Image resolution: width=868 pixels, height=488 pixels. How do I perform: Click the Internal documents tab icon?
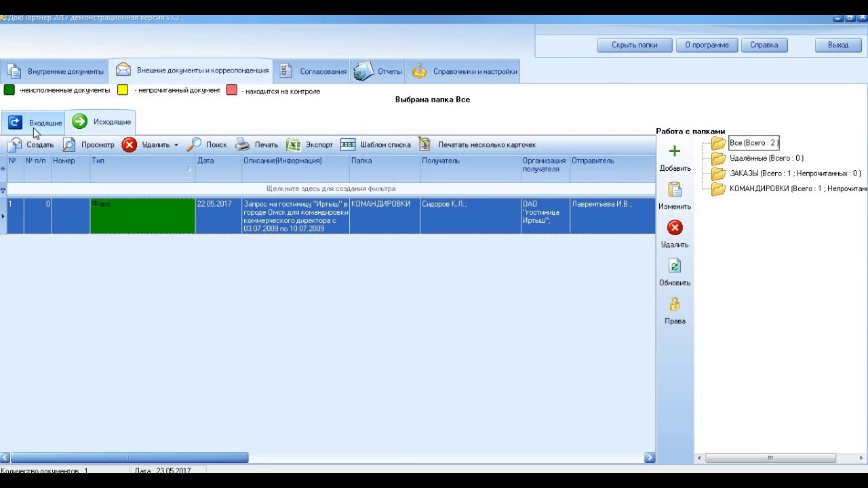click(14, 71)
